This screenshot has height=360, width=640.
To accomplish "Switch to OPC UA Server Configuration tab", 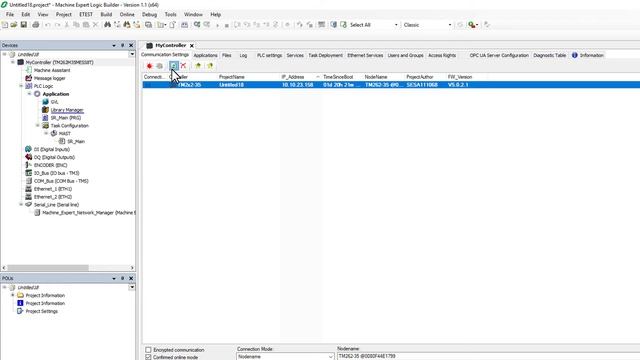I will click(499, 55).
